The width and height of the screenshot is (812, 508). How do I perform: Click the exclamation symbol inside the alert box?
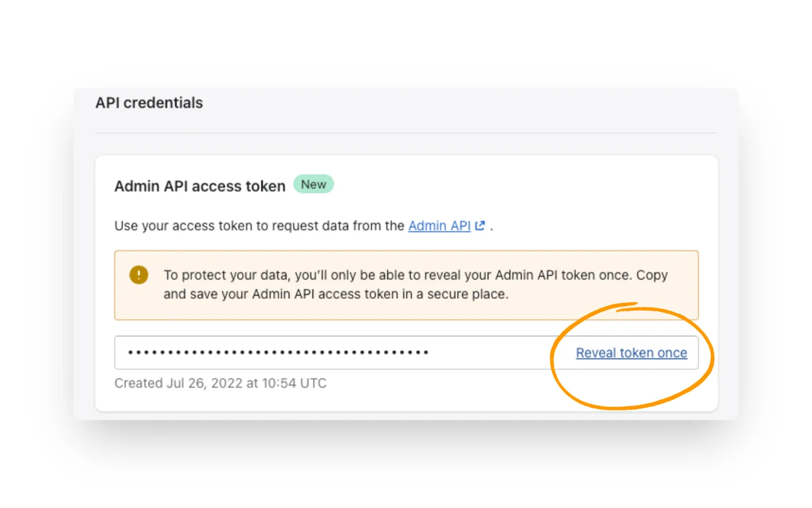(139, 274)
